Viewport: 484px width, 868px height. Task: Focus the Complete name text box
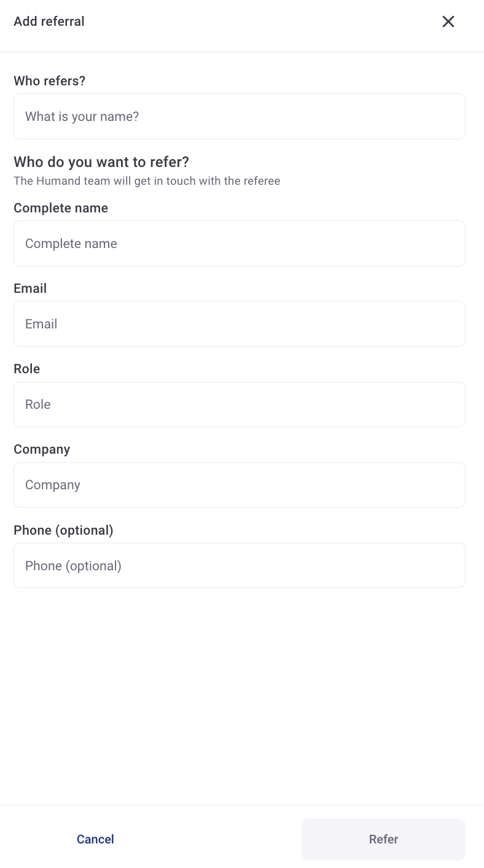coord(240,244)
